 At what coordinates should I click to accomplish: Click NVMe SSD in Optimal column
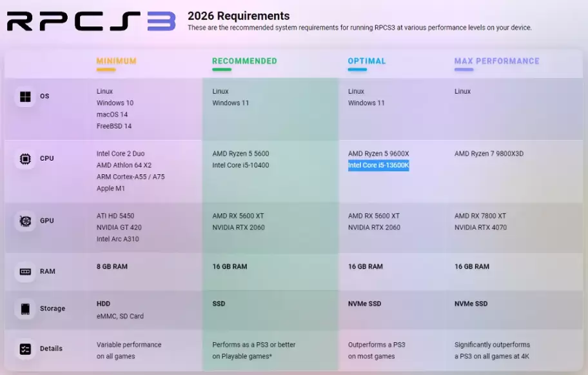[x=364, y=303]
